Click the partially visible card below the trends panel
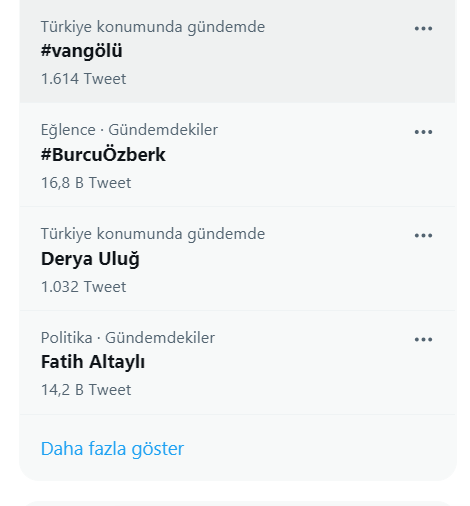 pos(238,503)
